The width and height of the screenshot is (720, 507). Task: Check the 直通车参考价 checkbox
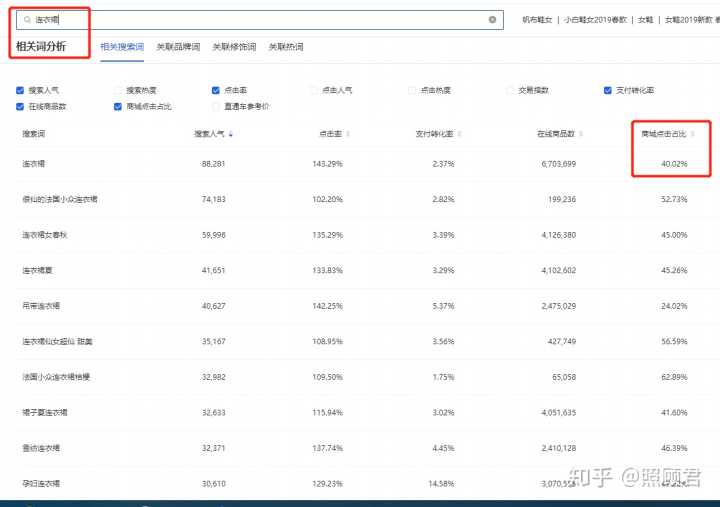coord(216,106)
